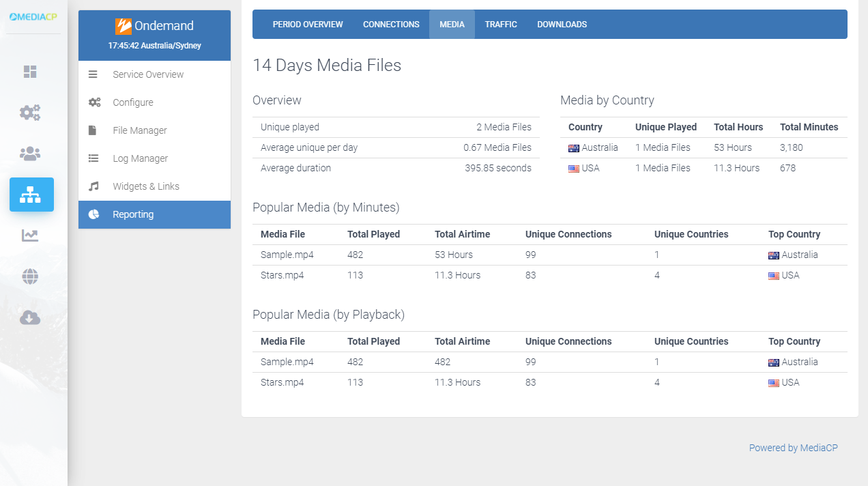This screenshot has width=868, height=486.
Task: Click USA flag in Media by Country
Action: pos(574,169)
